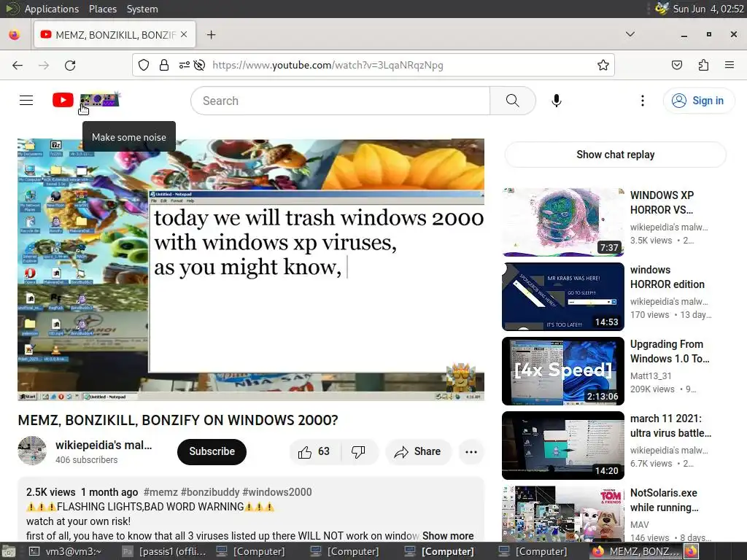Open the System menu
Viewport: 747px width, 560px height.
(x=142, y=9)
